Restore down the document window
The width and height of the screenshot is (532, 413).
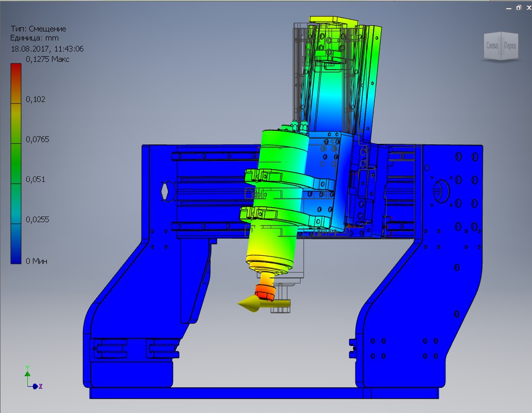pos(519,7)
